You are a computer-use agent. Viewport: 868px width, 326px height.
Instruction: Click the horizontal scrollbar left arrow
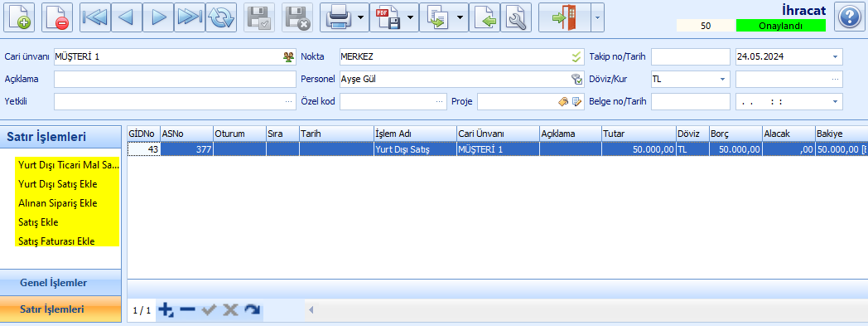pos(311,310)
